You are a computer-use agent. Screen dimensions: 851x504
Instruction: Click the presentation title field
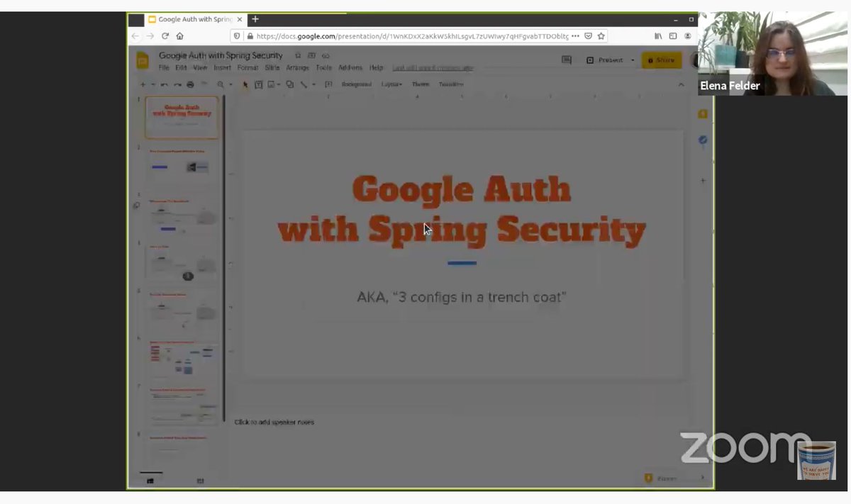221,55
